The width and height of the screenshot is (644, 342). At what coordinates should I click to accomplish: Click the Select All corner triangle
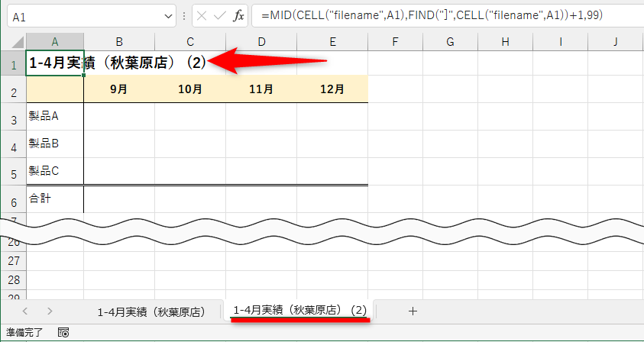pyautogui.click(x=18, y=42)
